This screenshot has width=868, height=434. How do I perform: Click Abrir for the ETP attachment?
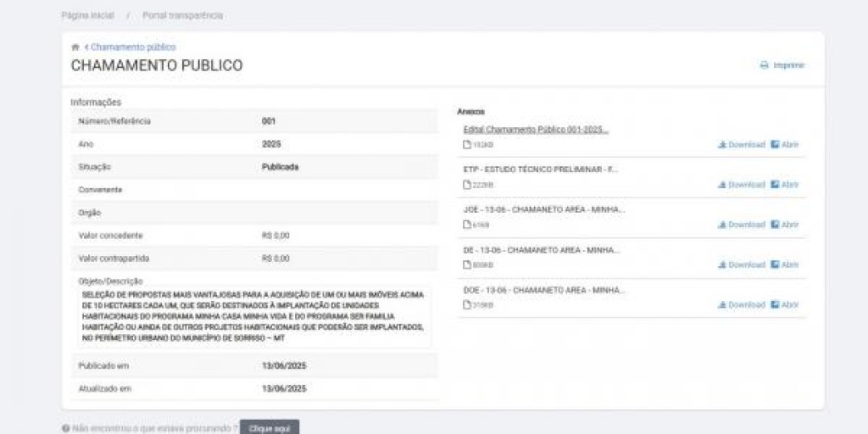click(785, 185)
